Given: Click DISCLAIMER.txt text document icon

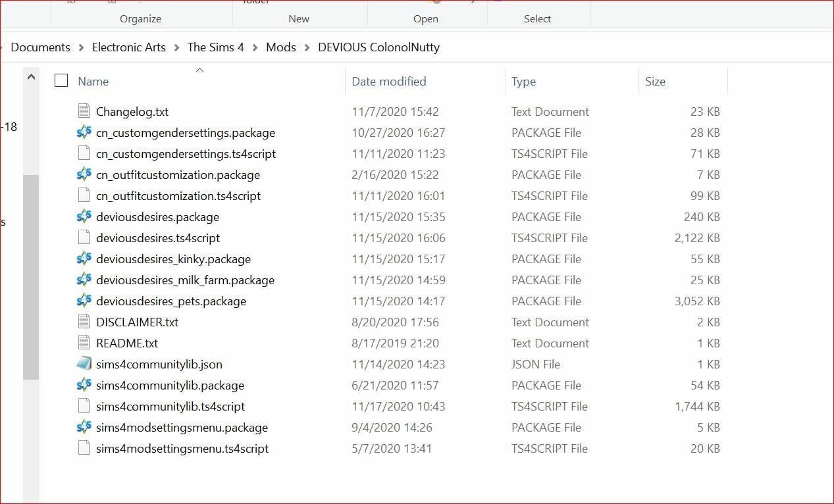Looking at the screenshot, I should [84, 322].
